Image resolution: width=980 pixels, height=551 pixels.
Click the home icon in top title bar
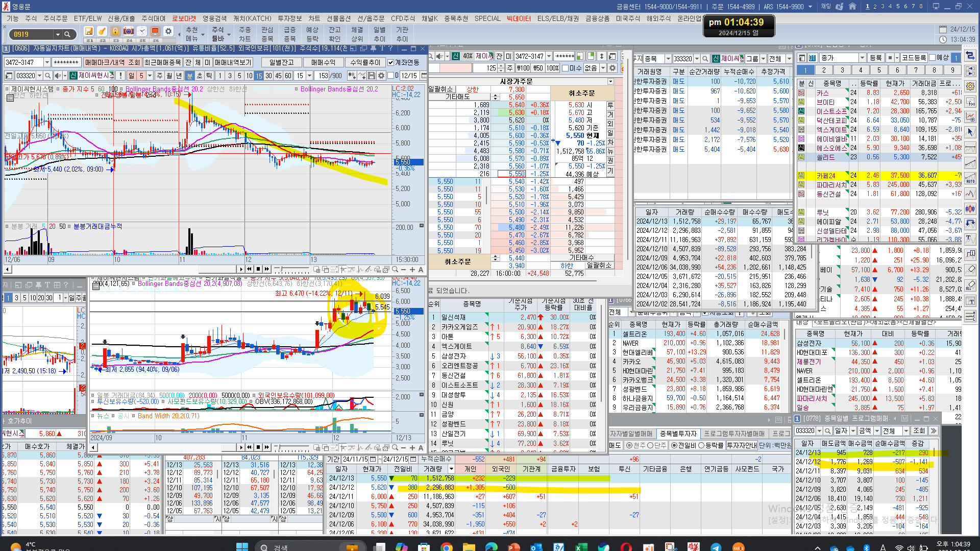pyautogui.click(x=852, y=7)
